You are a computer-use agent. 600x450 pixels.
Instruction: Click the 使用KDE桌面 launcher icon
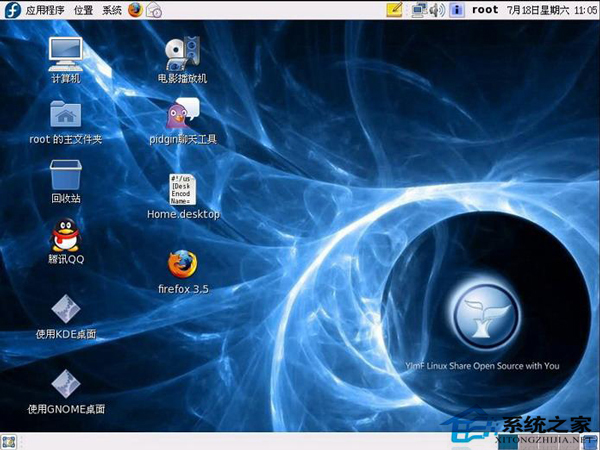66,310
